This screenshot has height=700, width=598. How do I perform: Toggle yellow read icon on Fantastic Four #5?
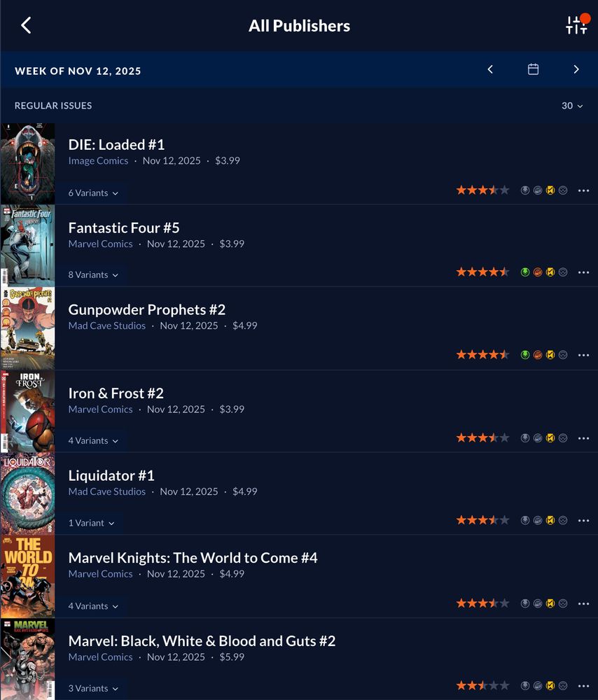550,272
